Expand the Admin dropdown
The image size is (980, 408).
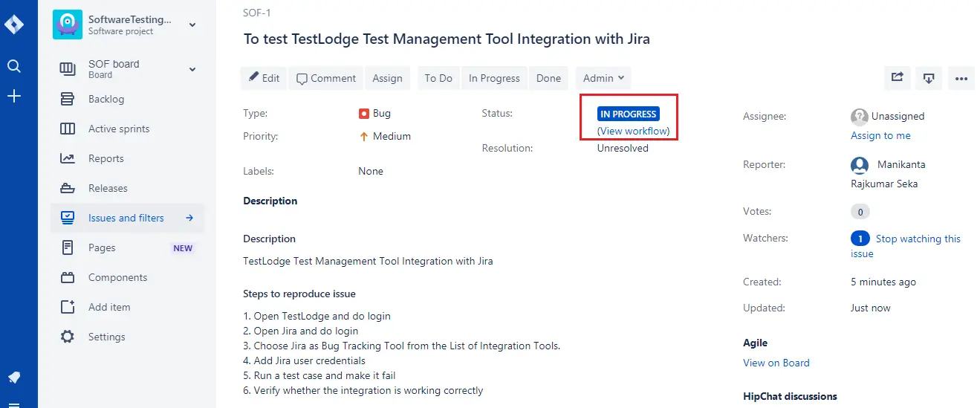[x=603, y=78]
